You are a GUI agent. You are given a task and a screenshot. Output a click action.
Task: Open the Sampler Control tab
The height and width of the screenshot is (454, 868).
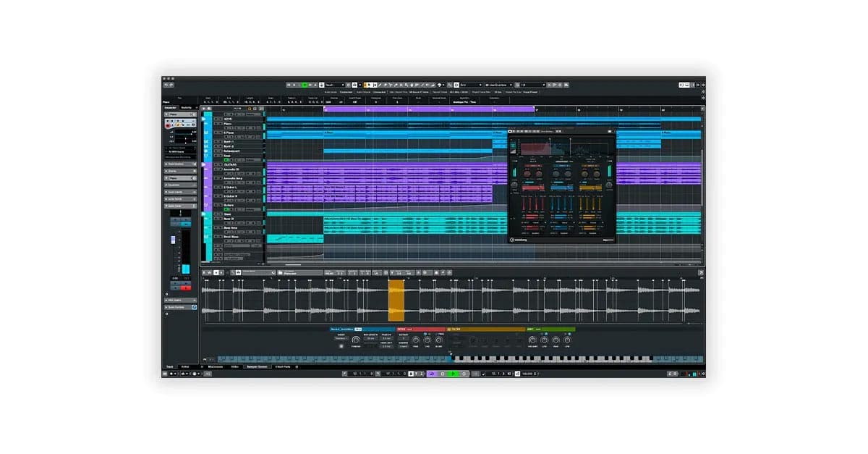click(257, 367)
